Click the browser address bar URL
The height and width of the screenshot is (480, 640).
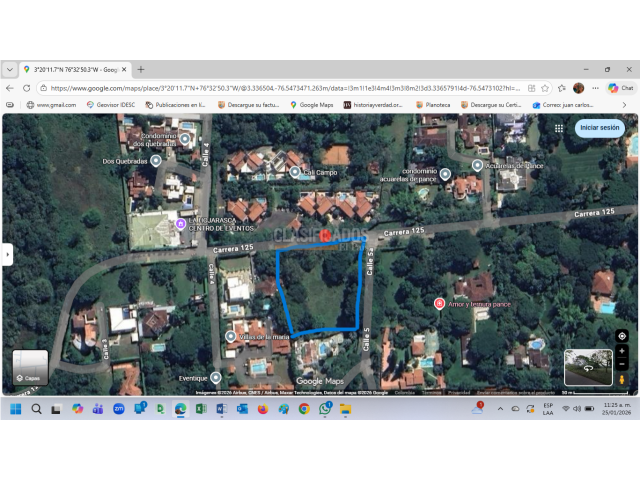tap(280, 88)
